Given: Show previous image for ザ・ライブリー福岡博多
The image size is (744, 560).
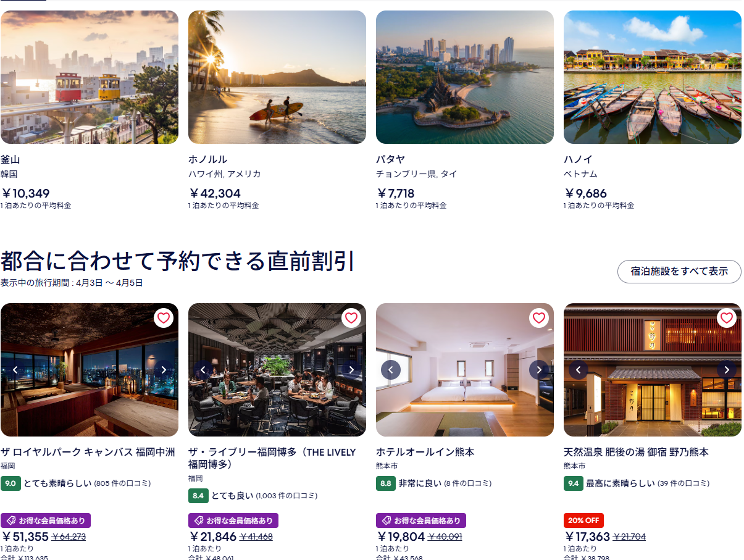Looking at the screenshot, I should pos(203,370).
